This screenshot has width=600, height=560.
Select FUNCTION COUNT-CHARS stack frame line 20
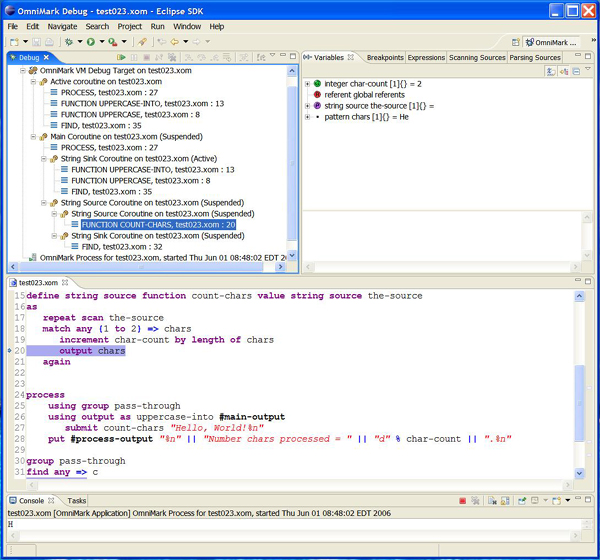(158, 225)
